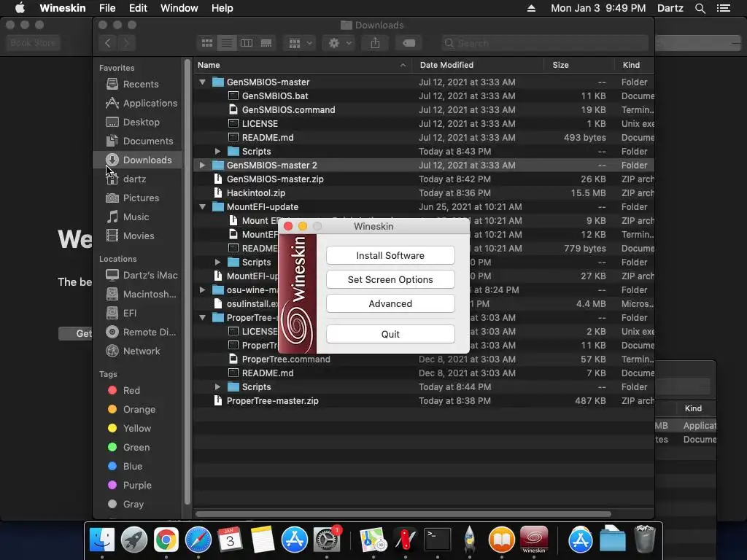Expand Scripts folder modified Today at 8:44 PM
Screen dimensions: 747x560
tap(217, 386)
